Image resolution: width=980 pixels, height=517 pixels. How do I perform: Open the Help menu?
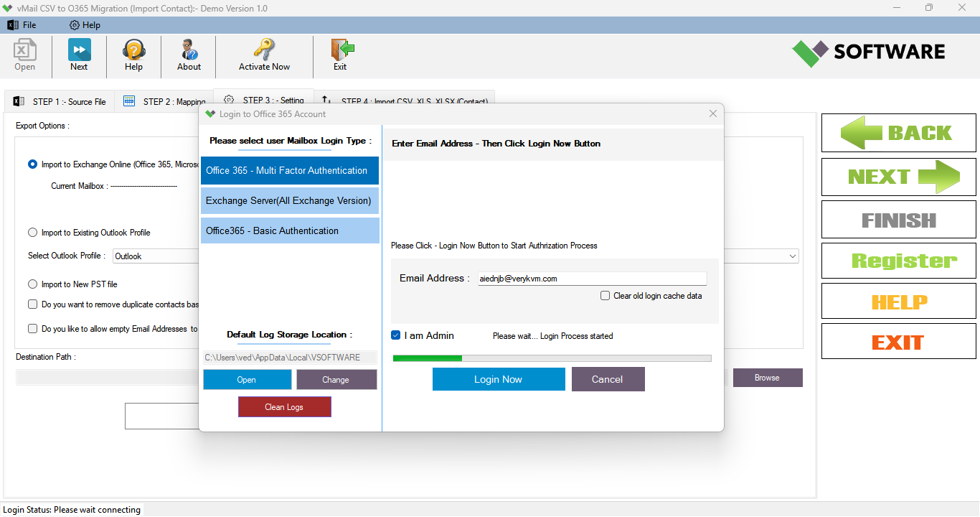[91, 25]
